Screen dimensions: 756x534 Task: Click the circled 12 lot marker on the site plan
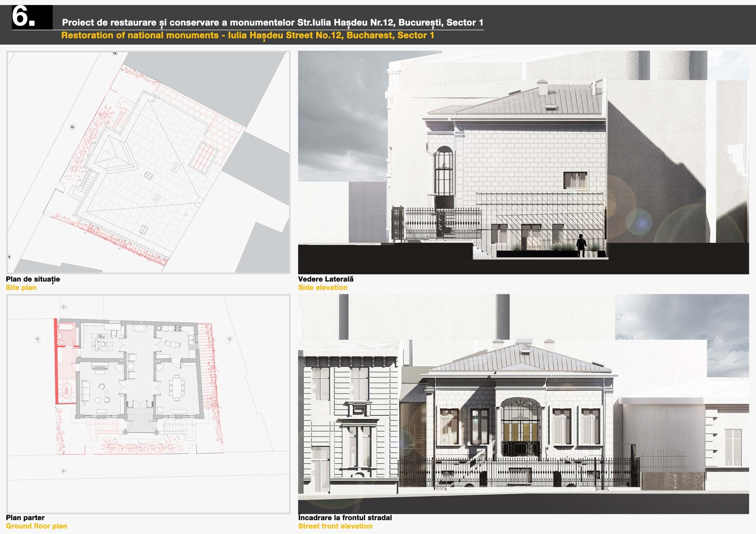(72, 127)
